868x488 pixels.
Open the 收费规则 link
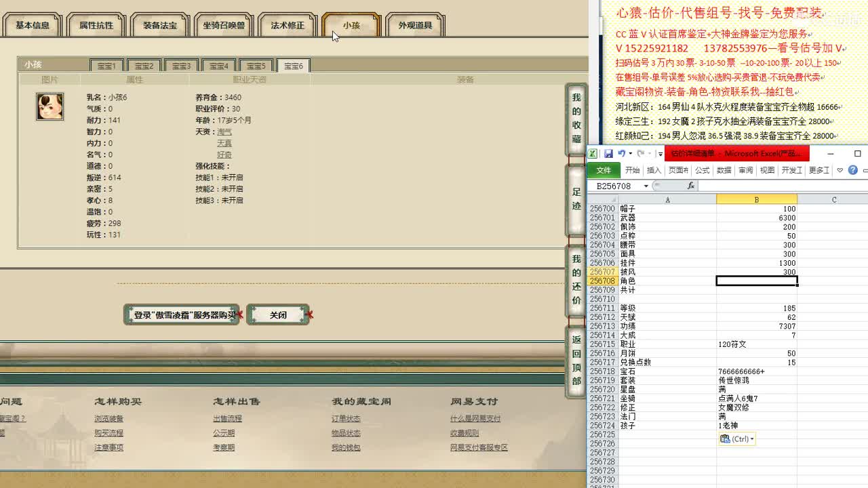[465, 433]
